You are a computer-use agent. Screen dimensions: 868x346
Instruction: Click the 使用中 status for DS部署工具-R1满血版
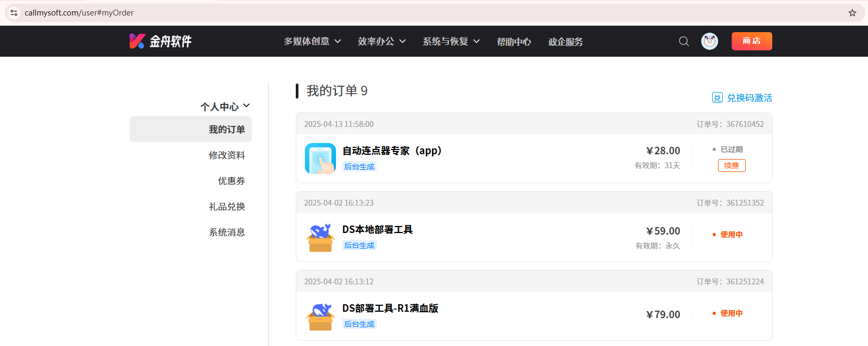click(x=731, y=313)
